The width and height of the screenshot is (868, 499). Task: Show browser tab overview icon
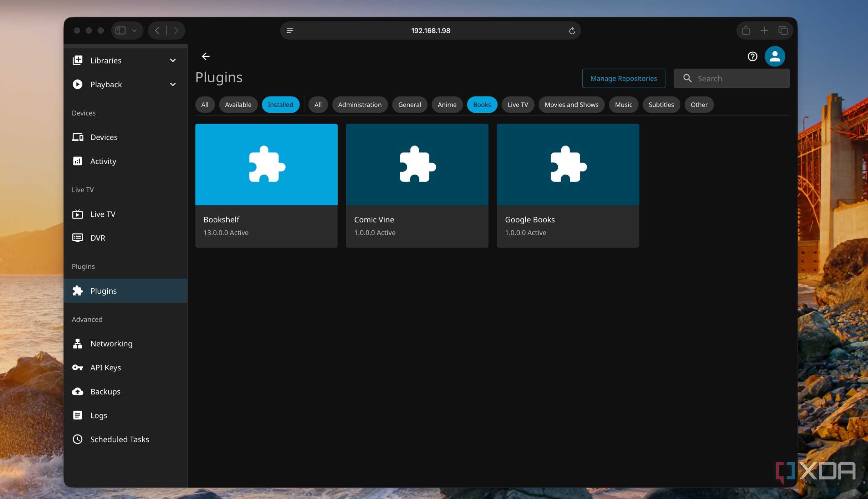pos(783,30)
